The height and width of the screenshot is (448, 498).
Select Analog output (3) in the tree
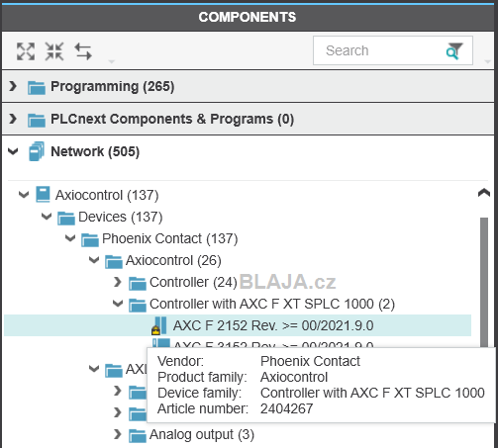tap(202, 434)
